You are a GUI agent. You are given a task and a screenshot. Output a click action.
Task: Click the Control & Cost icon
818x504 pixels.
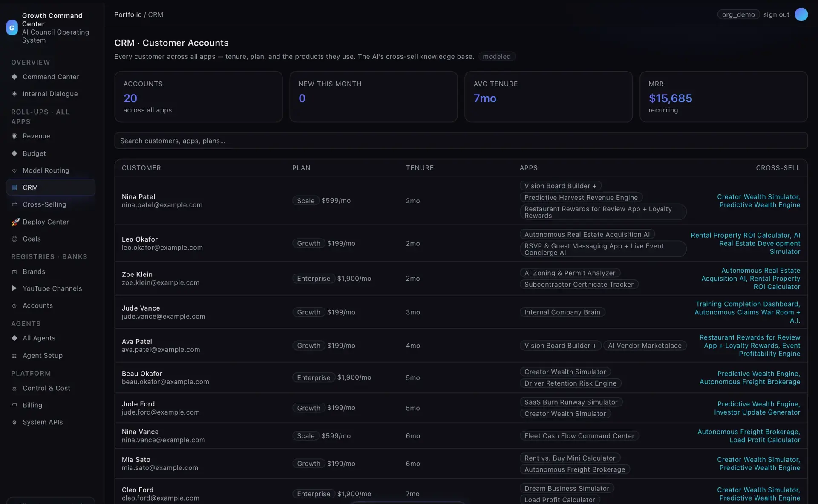(14, 389)
